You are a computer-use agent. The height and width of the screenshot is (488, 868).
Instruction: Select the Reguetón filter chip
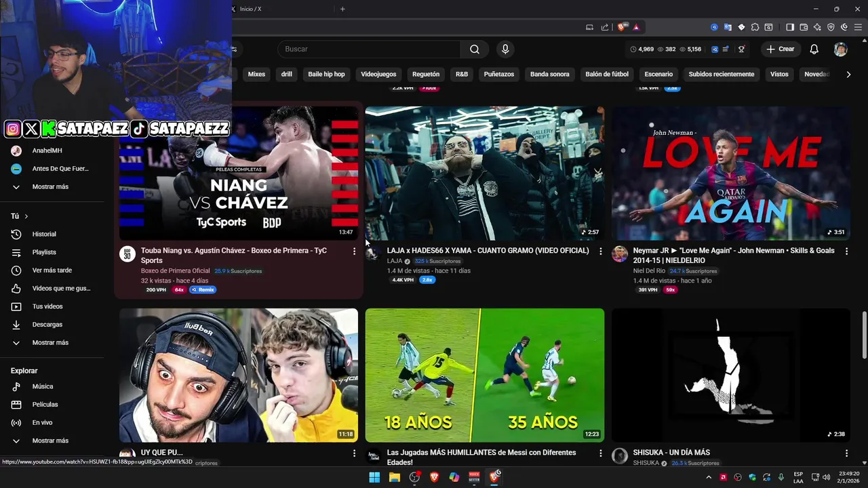(426, 74)
